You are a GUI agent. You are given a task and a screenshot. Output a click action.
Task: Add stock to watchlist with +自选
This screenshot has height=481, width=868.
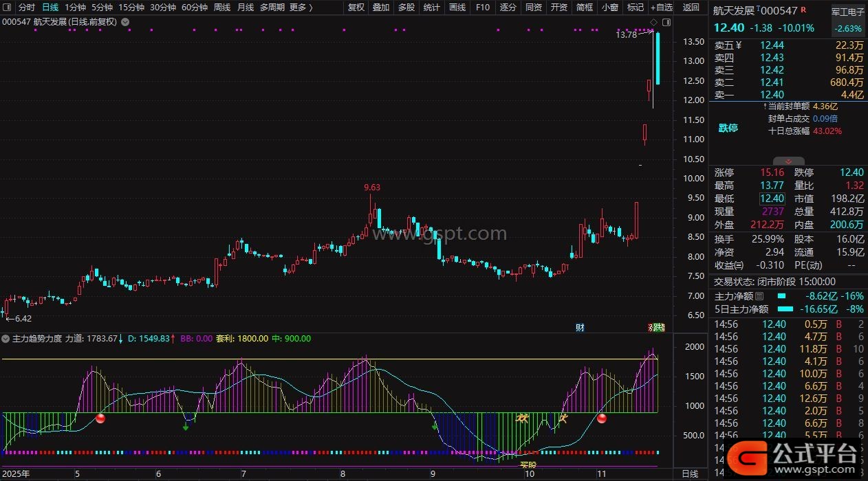click(660, 8)
